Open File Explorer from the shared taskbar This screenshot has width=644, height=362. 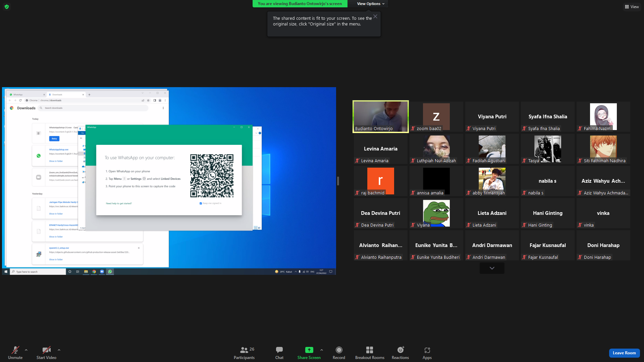tap(86, 271)
